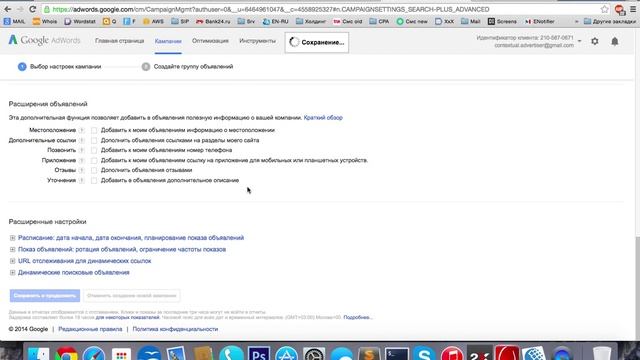Expand the Расписание schedule settings
Screen dimensions: 640x360
point(131,238)
